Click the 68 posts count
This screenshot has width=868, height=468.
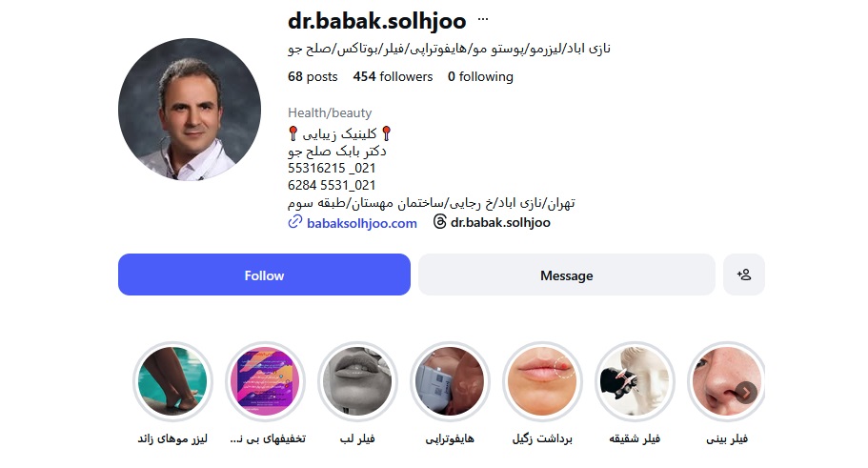313,77
